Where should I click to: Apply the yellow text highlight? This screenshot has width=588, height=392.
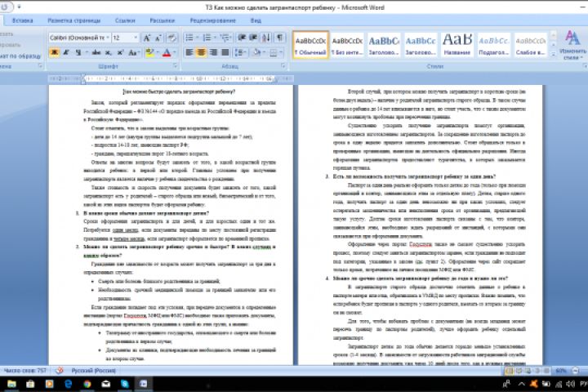[x=149, y=52]
